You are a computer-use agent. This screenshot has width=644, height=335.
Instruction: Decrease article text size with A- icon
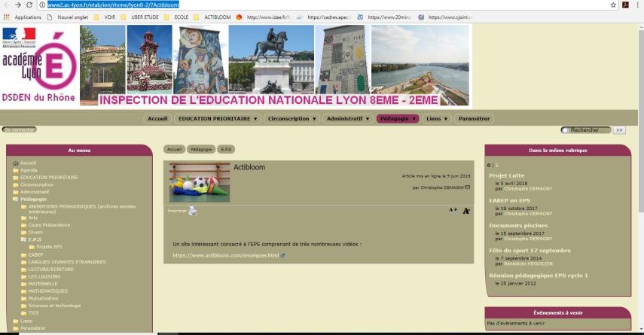(x=466, y=211)
